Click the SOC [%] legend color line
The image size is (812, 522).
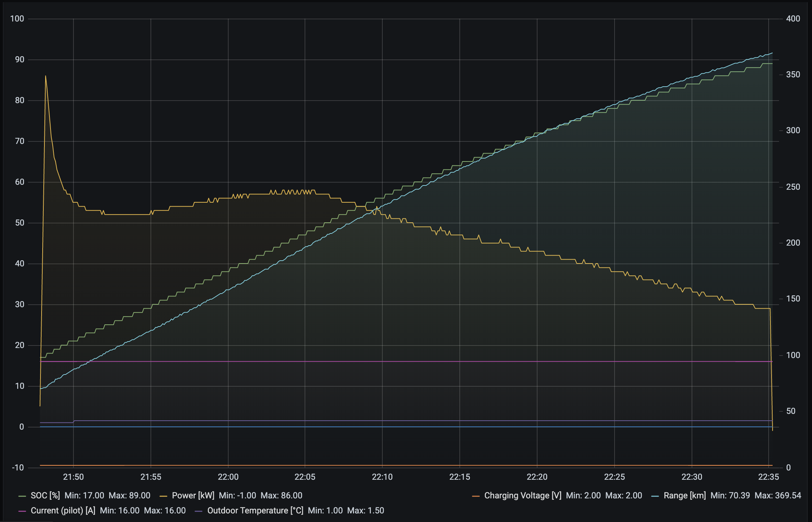22,496
